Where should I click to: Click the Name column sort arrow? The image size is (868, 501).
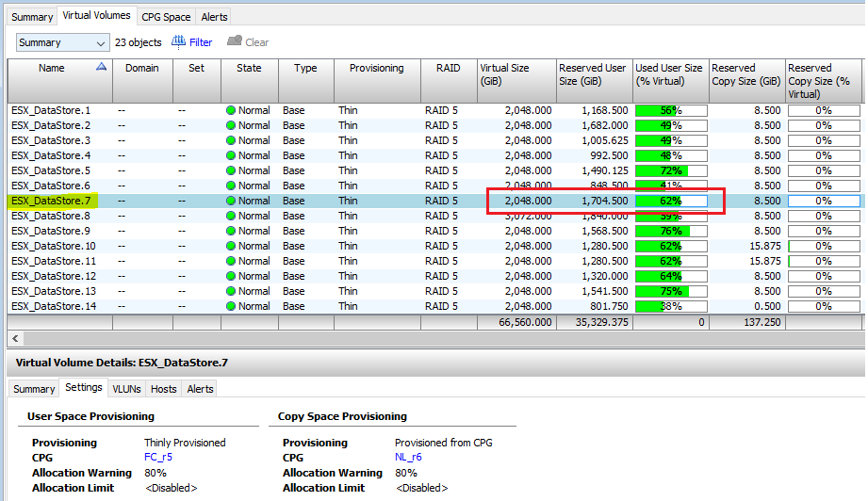(101, 67)
